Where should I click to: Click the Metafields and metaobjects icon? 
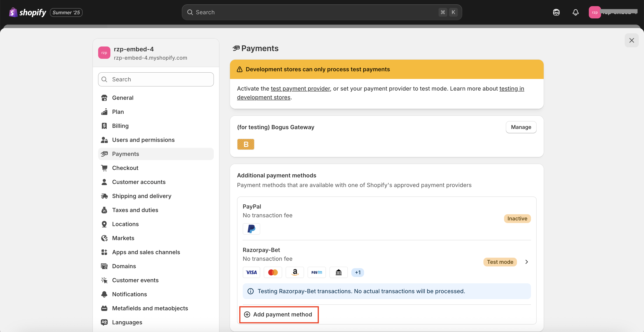coord(104,308)
